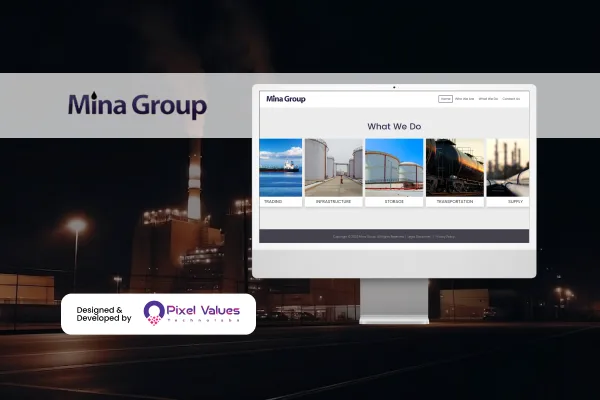The height and width of the screenshot is (400, 600).
Task: Click the INFRASTRUCTURE caption label
Action: (x=333, y=202)
